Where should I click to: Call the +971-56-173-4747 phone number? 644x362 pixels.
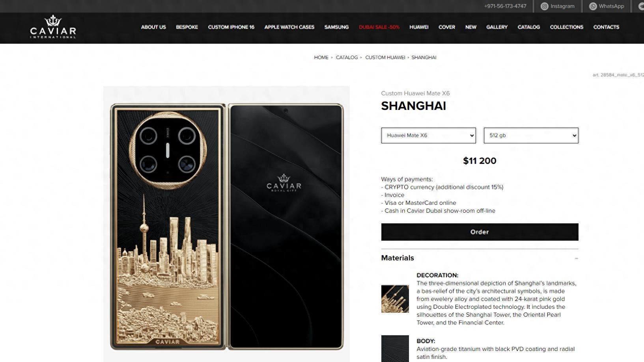coord(505,6)
